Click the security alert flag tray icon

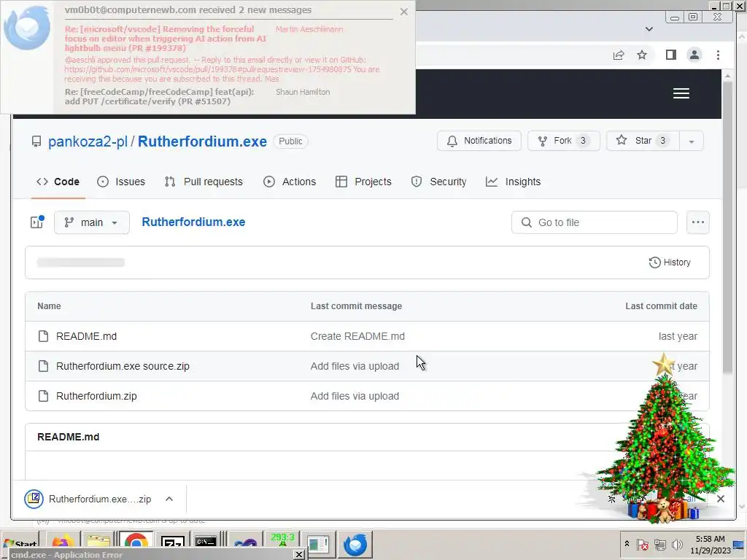[x=642, y=544]
